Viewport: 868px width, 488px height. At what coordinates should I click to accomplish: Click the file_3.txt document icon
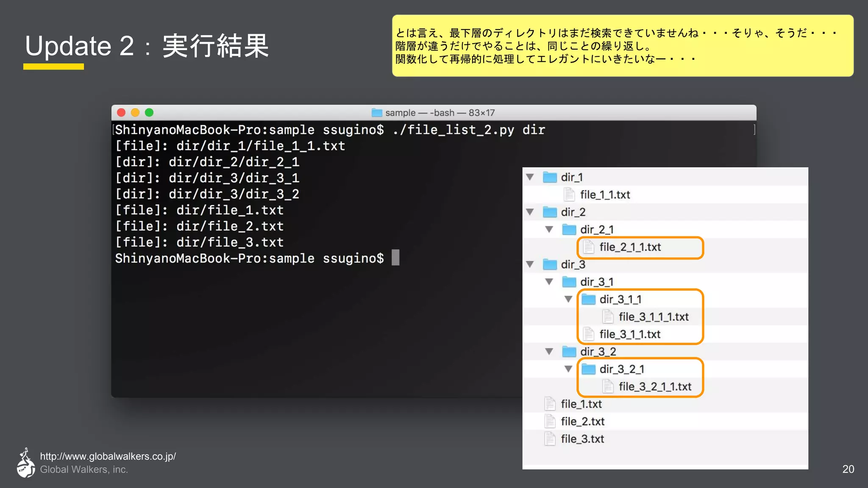point(550,439)
